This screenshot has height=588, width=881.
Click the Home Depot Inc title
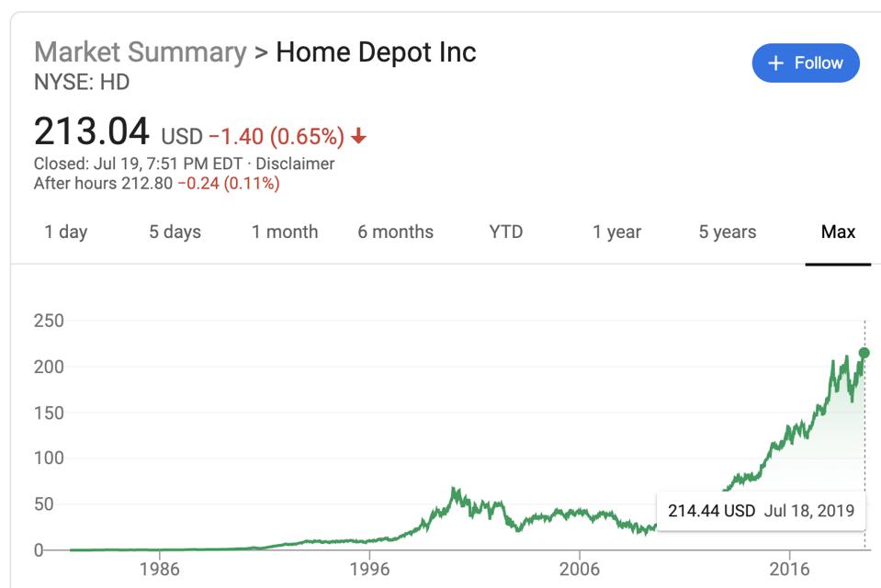pos(376,51)
